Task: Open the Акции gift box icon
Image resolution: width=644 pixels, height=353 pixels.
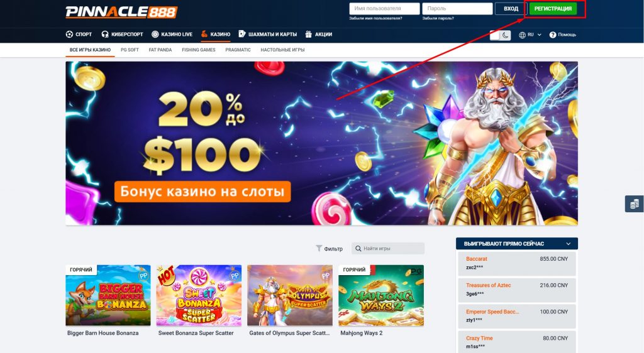Action: (308, 35)
